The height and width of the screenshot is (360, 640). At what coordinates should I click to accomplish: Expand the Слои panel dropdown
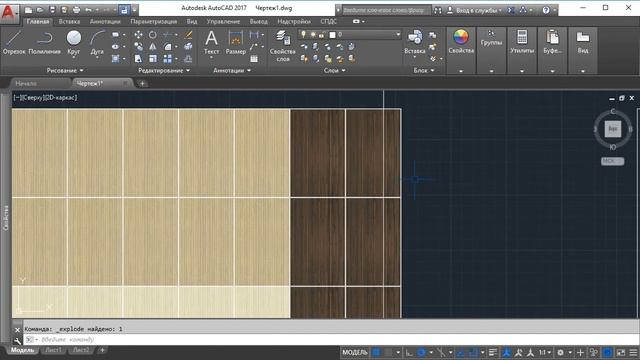[335, 70]
